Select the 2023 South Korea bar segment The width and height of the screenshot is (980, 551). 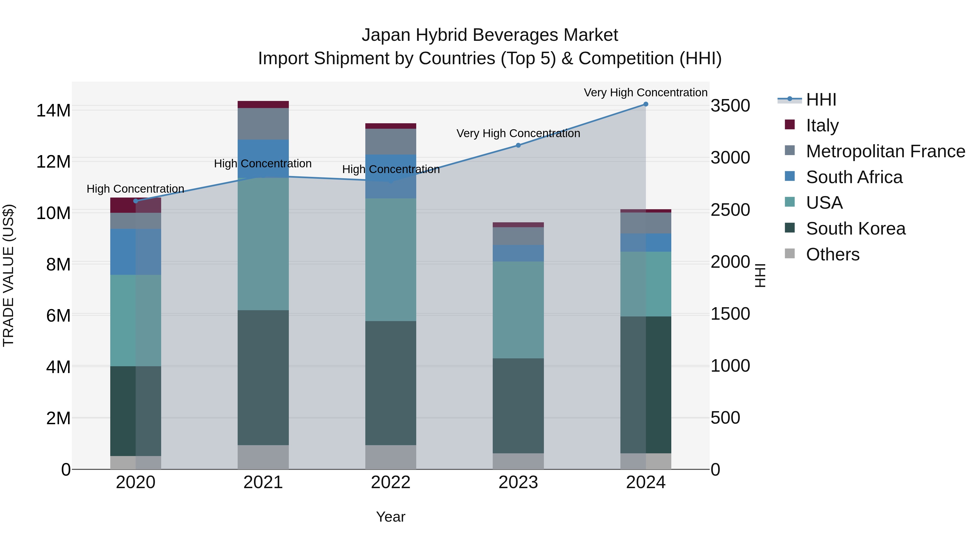click(x=518, y=406)
